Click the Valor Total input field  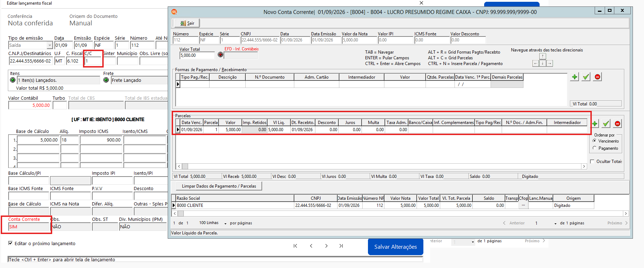[197, 55]
